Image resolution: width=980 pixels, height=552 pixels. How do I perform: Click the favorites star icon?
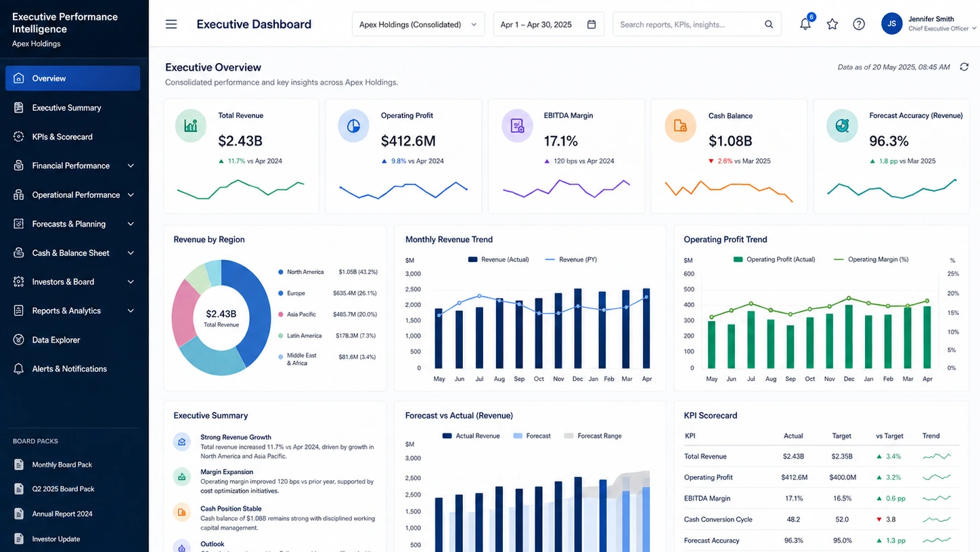click(832, 24)
